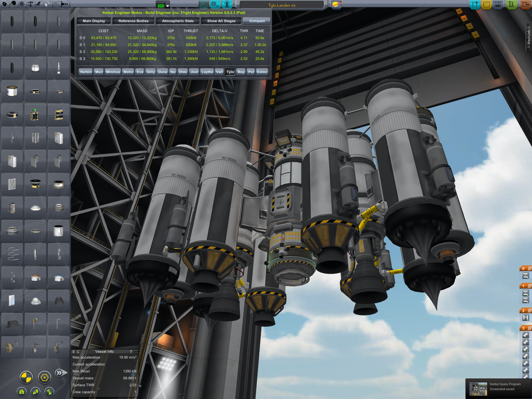Expand stage 1 group in staging stack
This screenshot has height=399, width=532.
click(526, 286)
